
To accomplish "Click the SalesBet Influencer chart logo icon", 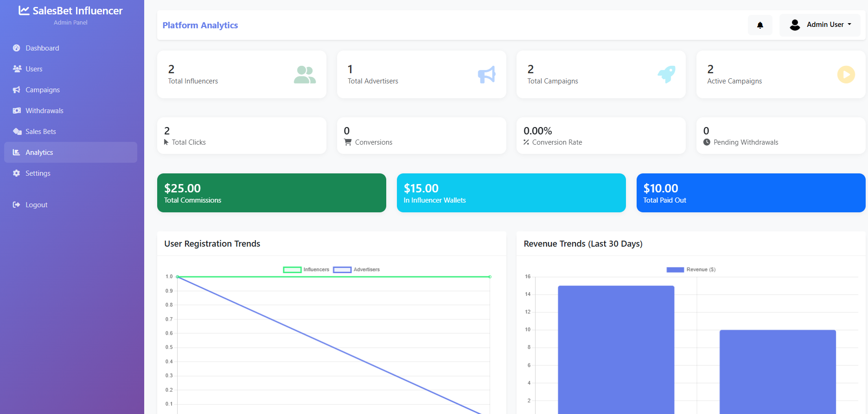I will 24,11.
